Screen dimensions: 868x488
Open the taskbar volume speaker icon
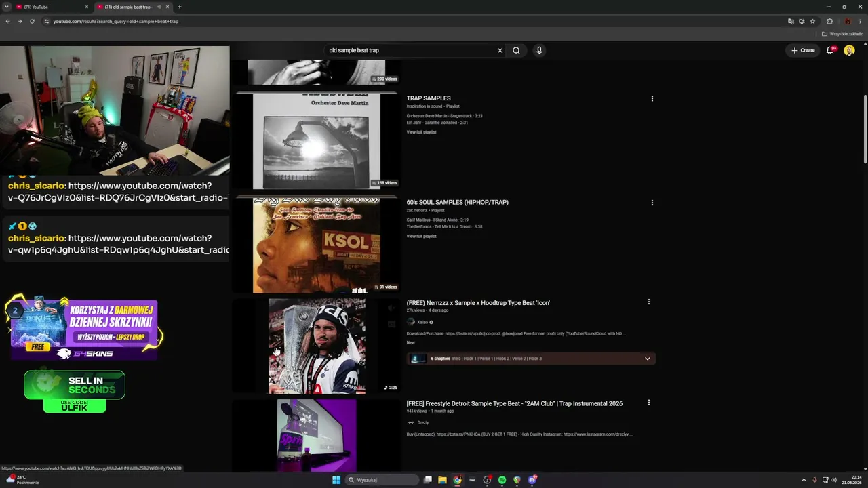833,480
